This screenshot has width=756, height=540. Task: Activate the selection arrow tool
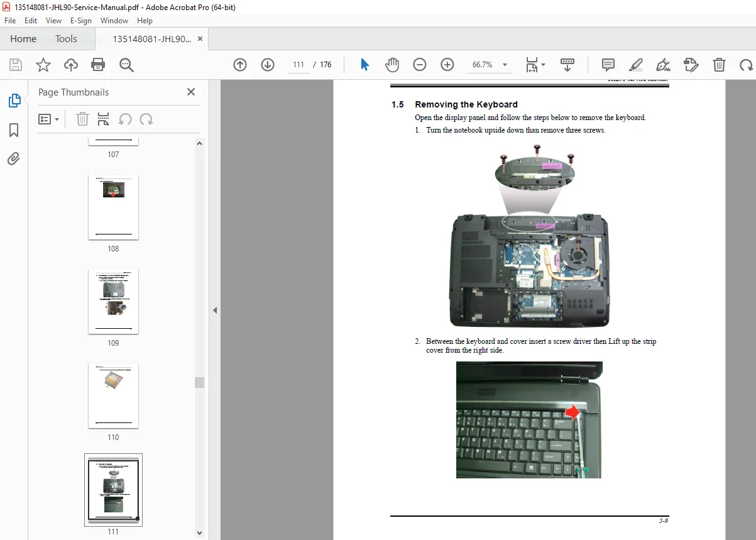(364, 65)
